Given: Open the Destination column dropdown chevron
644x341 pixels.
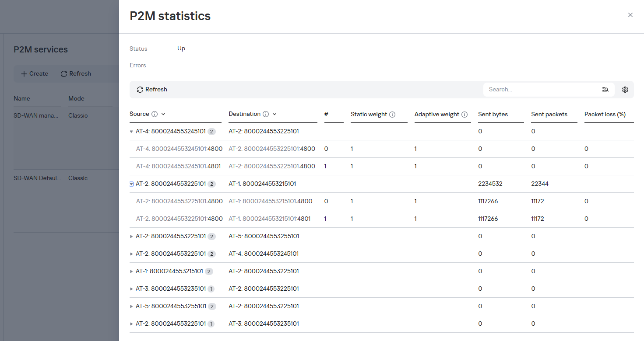Looking at the screenshot, I should click(274, 114).
